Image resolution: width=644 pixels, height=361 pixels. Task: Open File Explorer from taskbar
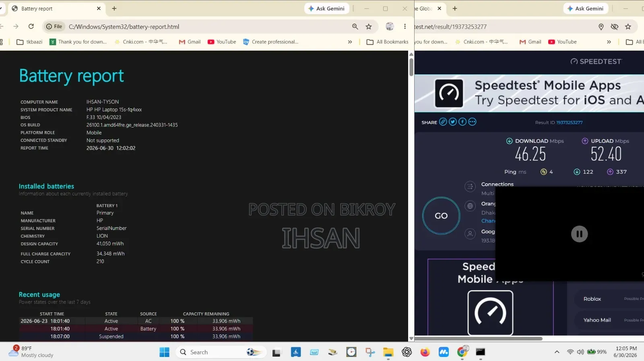click(x=388, y=352)
